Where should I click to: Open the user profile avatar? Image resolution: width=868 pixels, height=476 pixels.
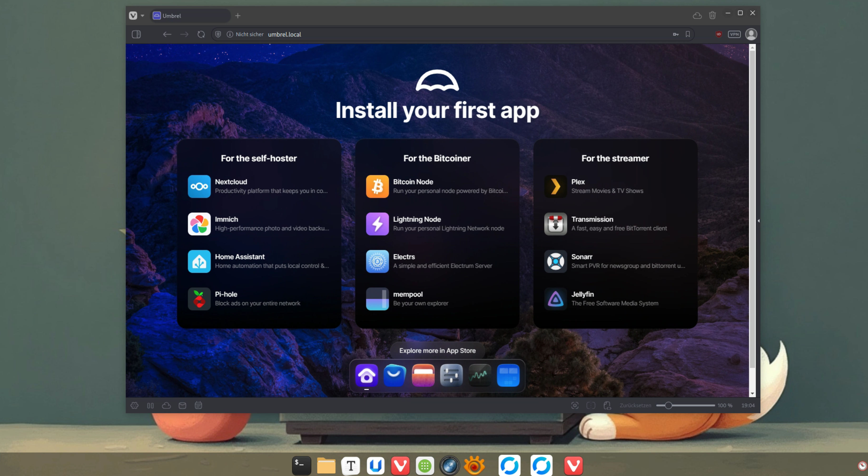(x=751, y=34)
